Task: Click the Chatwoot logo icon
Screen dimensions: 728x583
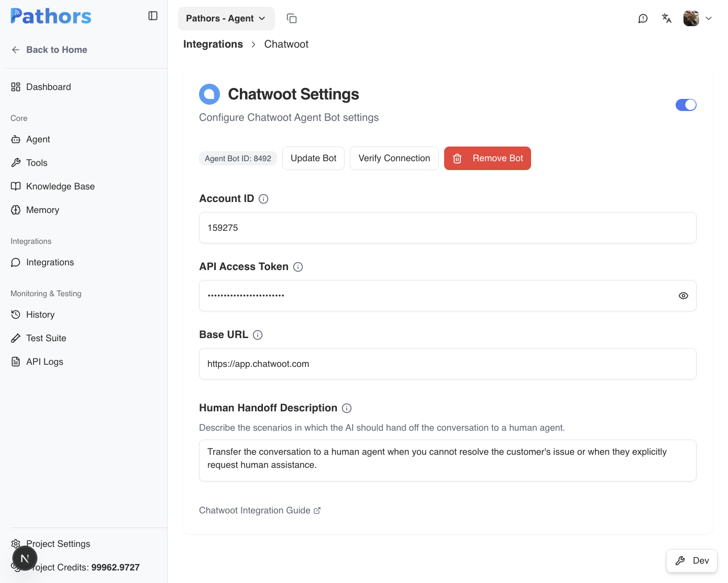Action: tap(209, 94)
